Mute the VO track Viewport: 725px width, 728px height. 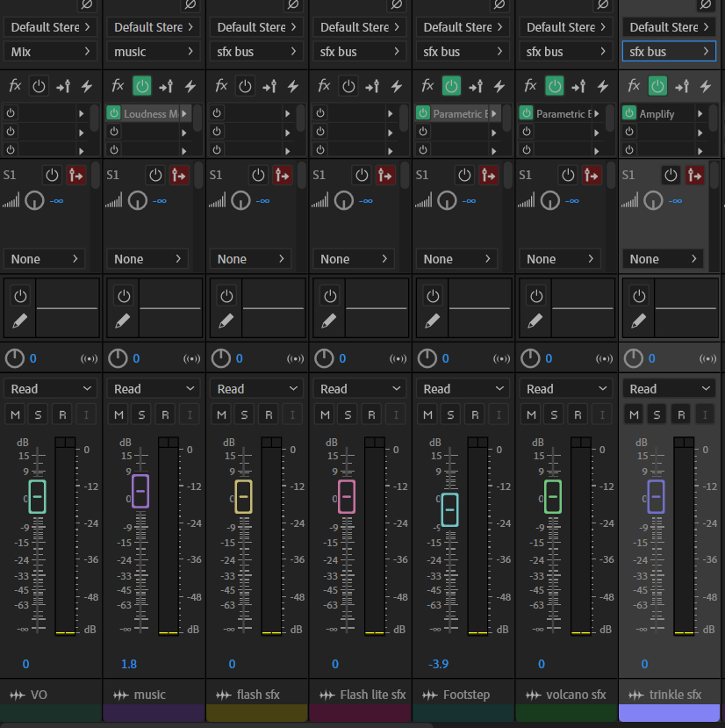15,414
